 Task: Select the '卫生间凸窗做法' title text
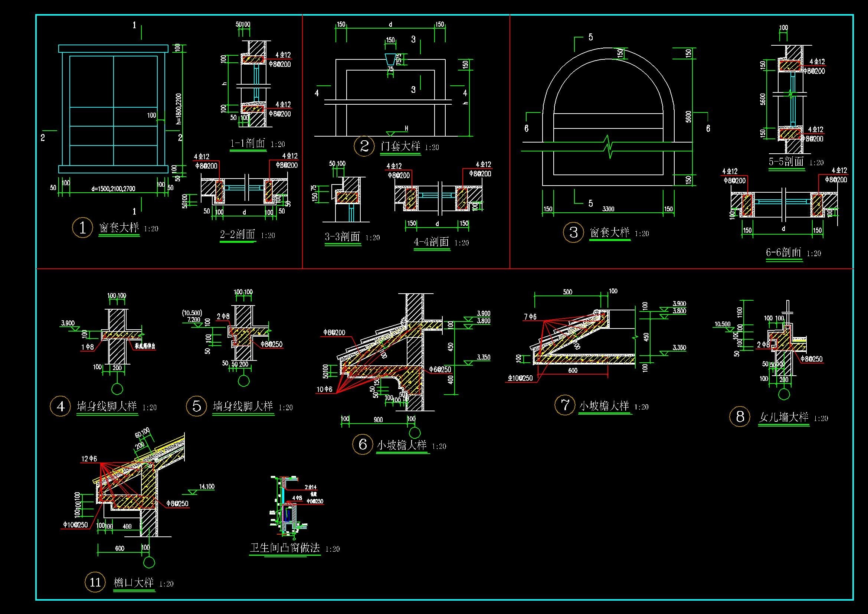285,548
